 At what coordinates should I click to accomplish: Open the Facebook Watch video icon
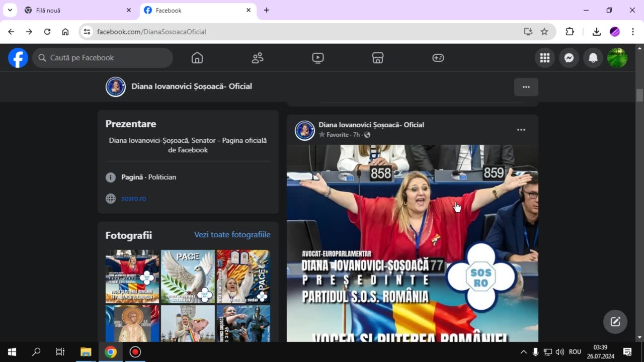click(318, 58)
